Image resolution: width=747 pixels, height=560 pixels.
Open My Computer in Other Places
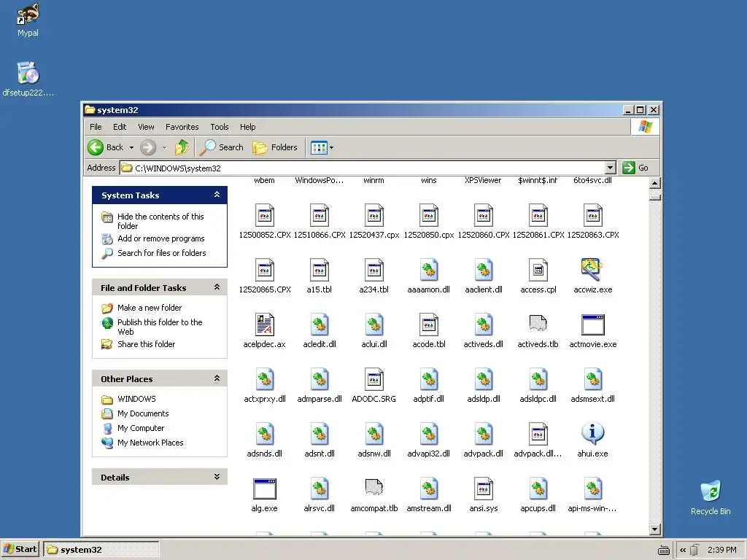(141, 428)
